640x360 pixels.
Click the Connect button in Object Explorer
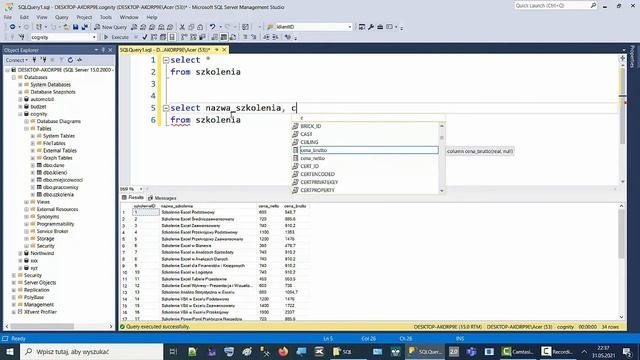point(16,60)
